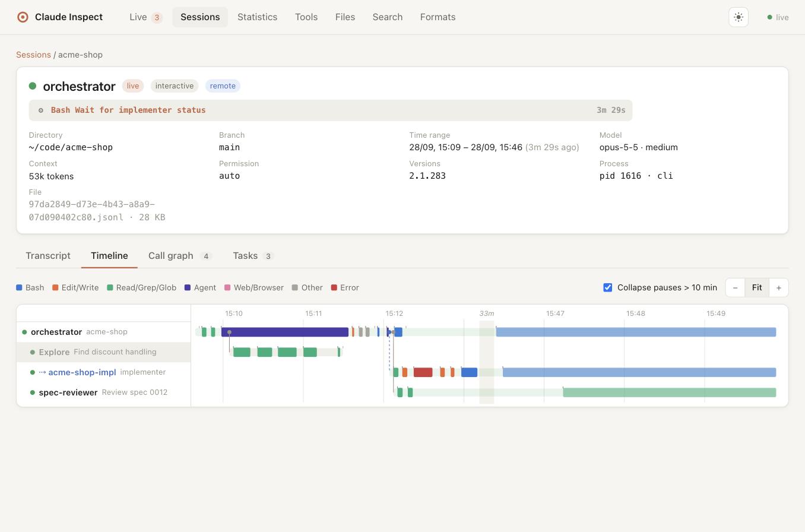Click the session file name ending in .jsonl
The image size is (805, 532).
[x=97, y=211]
